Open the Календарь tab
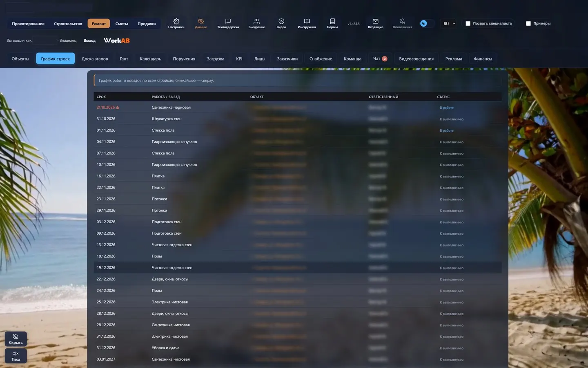The image size is (588, 368). pos(151,59)
